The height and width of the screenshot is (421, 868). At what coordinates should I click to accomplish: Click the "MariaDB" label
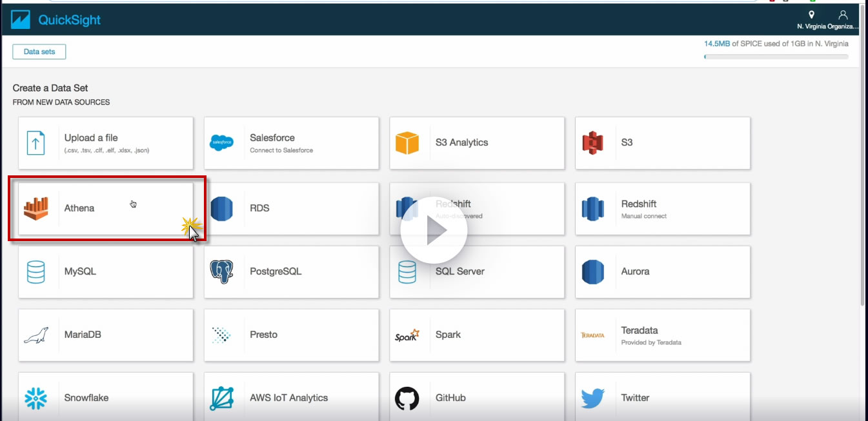(83, 335)
